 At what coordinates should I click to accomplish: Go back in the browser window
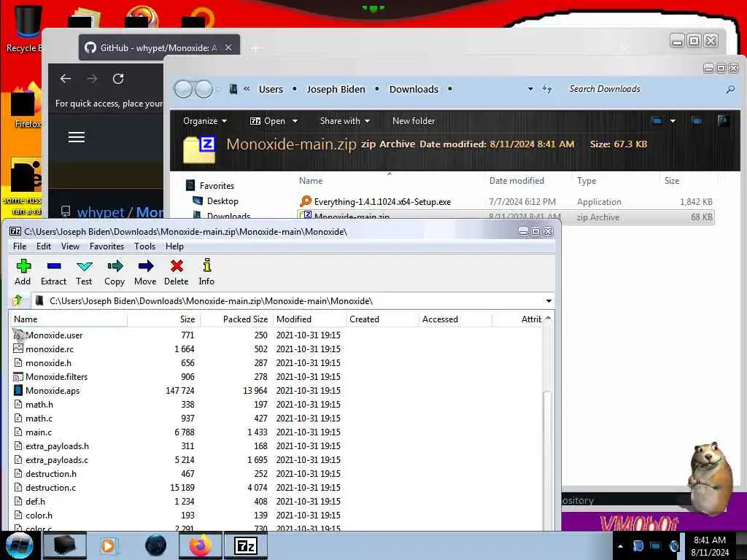click(66, 79)
